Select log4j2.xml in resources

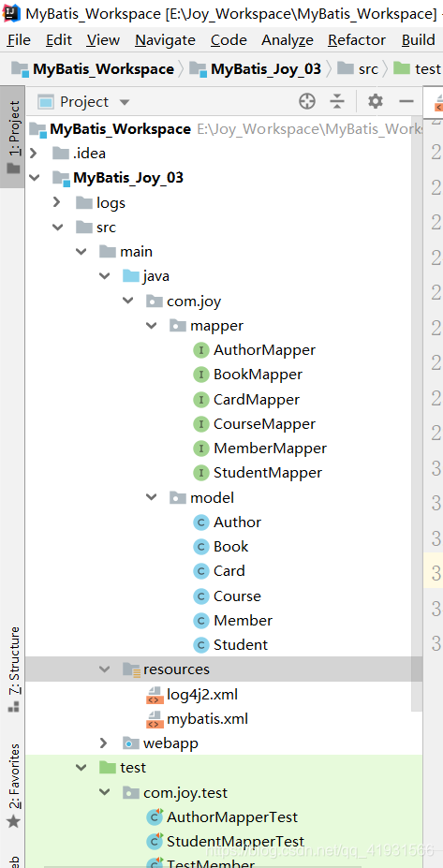click(x=202, y=694)
